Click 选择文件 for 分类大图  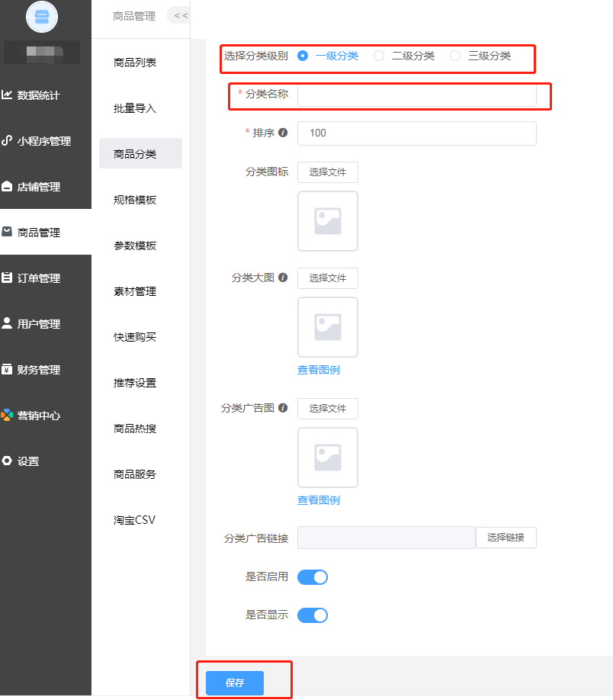click(x=328, y=278)
